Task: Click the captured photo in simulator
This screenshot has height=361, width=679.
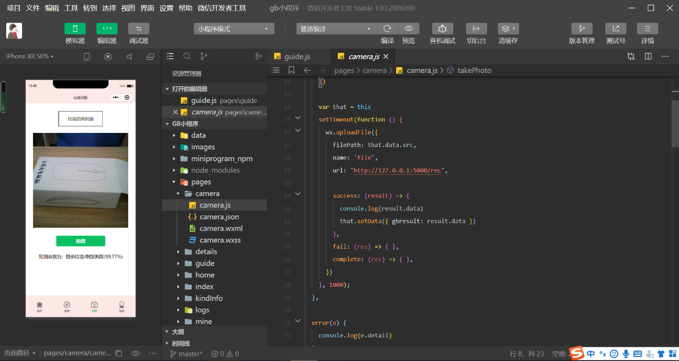Action: point(81,180)
